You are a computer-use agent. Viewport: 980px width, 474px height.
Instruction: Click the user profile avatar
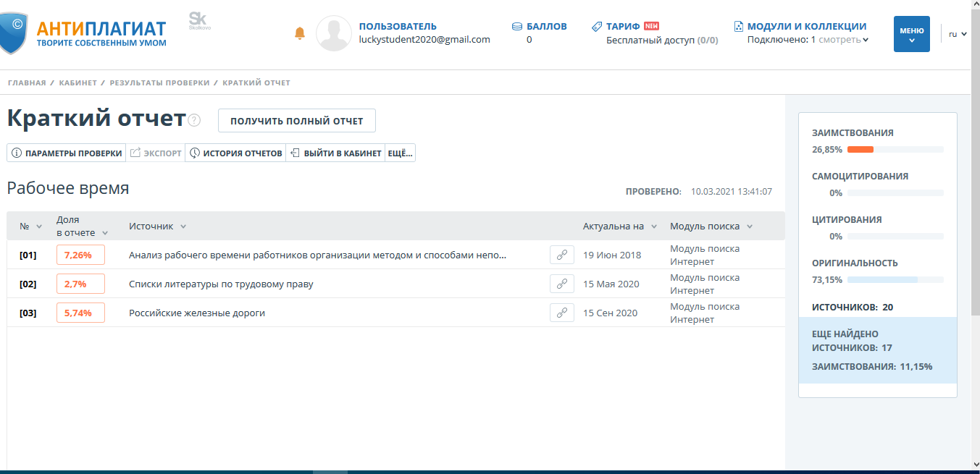point(334,33)
